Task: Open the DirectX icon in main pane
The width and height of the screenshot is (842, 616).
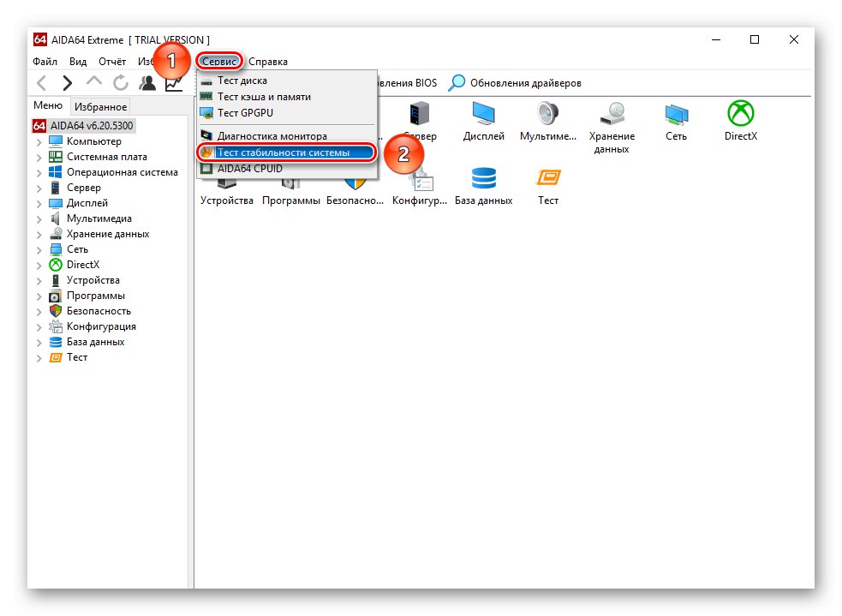Action: tap(741, 113)
